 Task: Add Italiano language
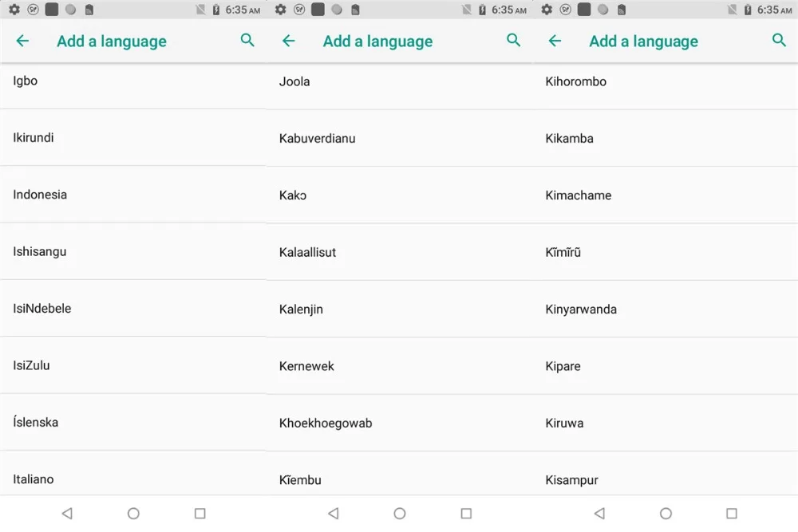[132, 474]
